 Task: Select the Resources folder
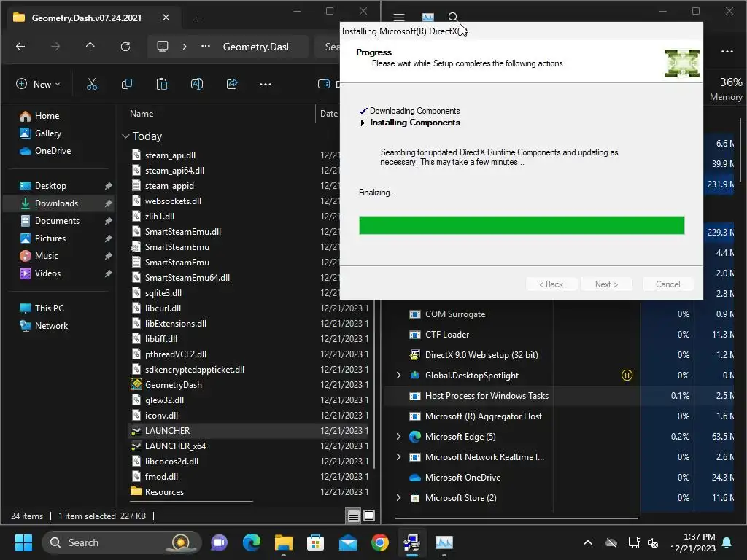pos(164,492)
